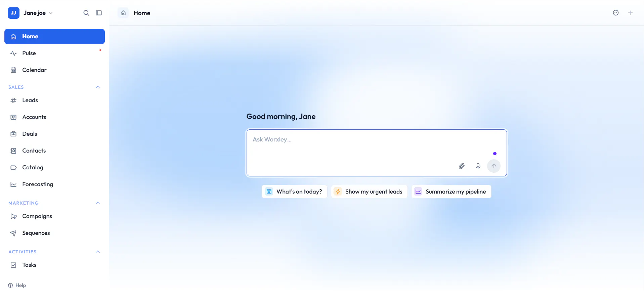Collapse the Activities section chevron
The image size is (644, 291).
coord(98,252)
